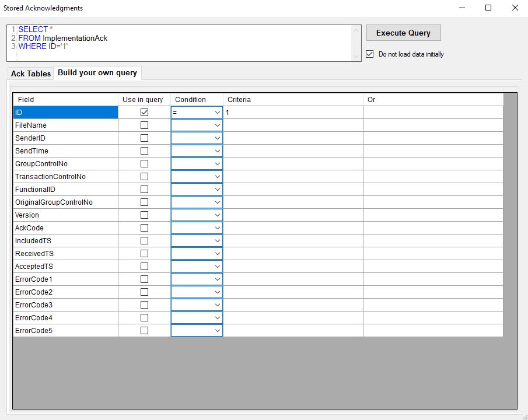Click the Or cell for ID
This screenshot has height=420, width=528.
[433, 112]
